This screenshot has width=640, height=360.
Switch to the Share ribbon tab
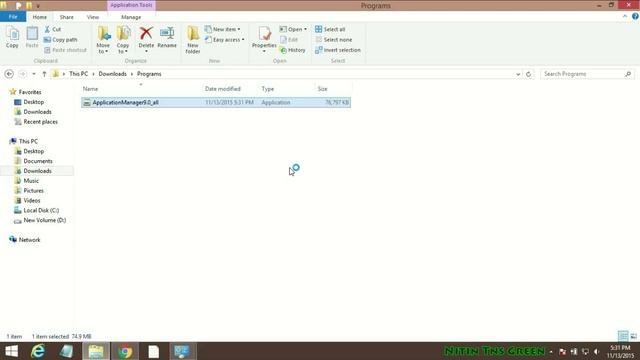pos(67,17)
